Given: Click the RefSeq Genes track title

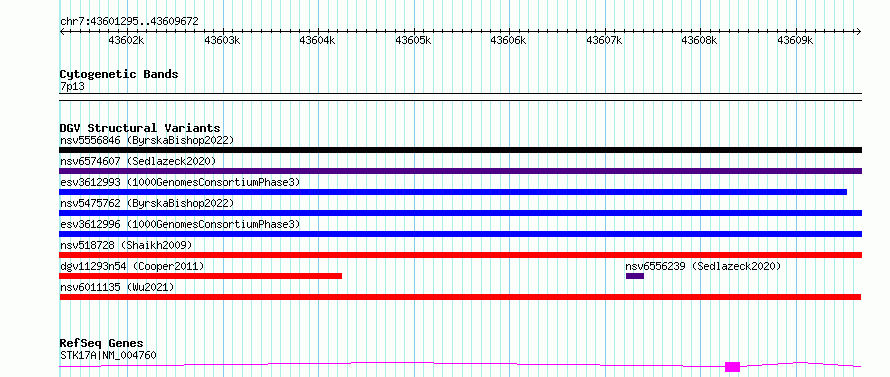Looking at the screenshot, I should point(102,344).
